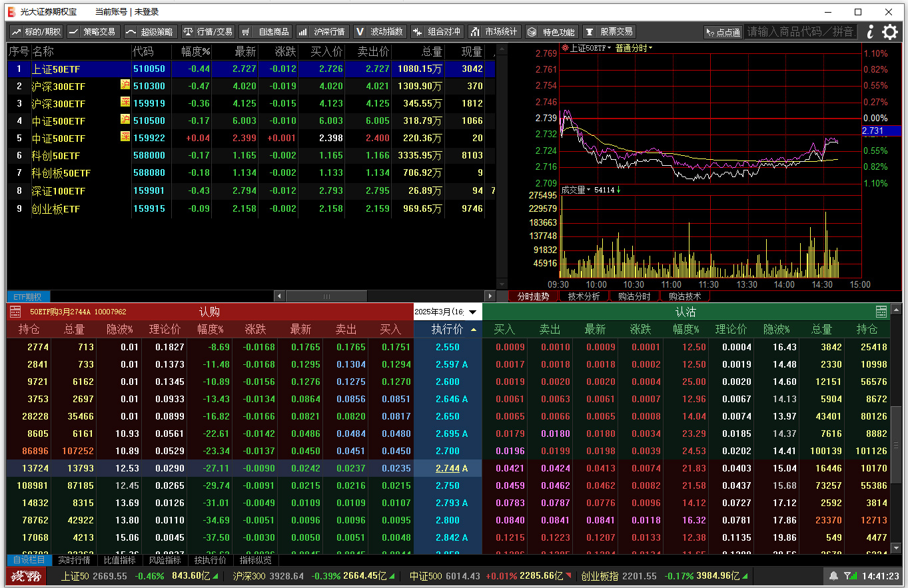Select the ETF期权 list tab

(x=29, y=297)
